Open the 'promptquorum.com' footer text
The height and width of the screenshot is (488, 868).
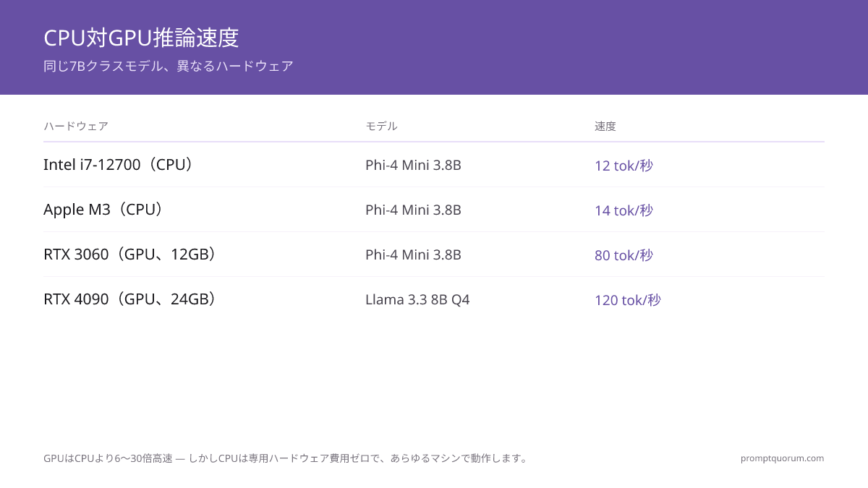coord(782,458)
